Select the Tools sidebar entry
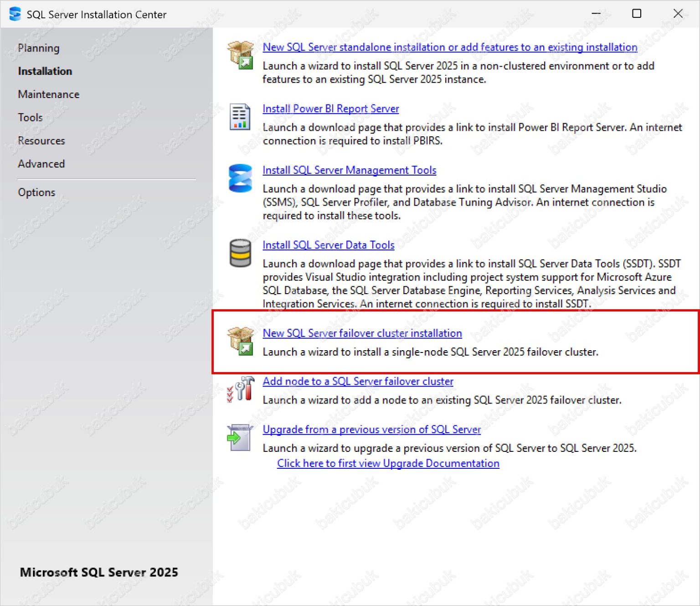Viewport: 700px width, 606px height. [x=30, y=117]
